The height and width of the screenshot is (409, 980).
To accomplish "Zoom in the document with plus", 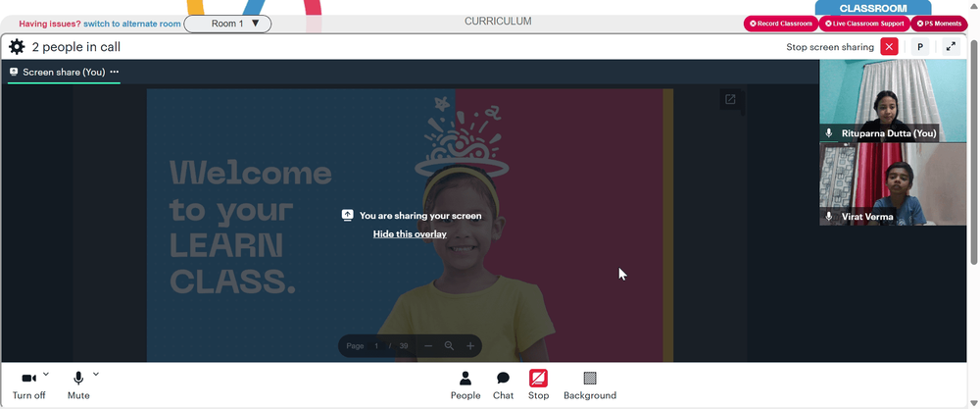I will (470, 346).
